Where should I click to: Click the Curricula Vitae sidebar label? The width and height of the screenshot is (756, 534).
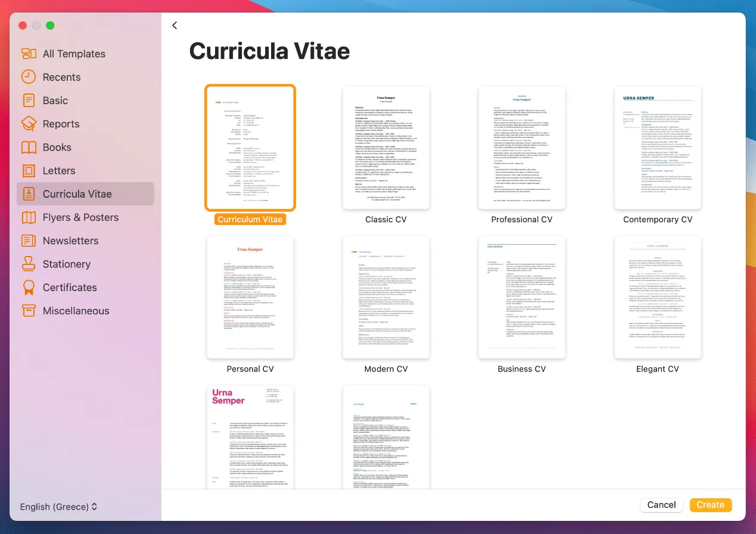click(x=77, y=194)
